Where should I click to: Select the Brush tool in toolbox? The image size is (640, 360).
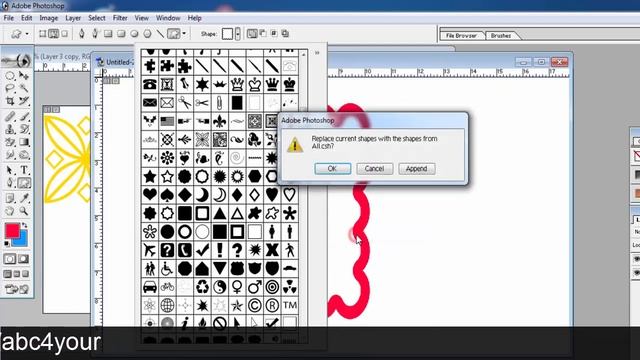[x=24, y=117]
